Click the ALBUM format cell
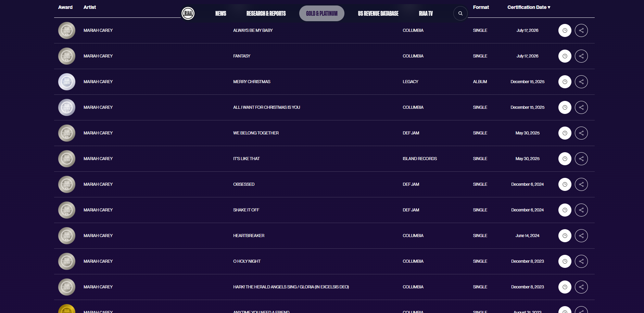 pyautogui.click(x=480, y=82)
